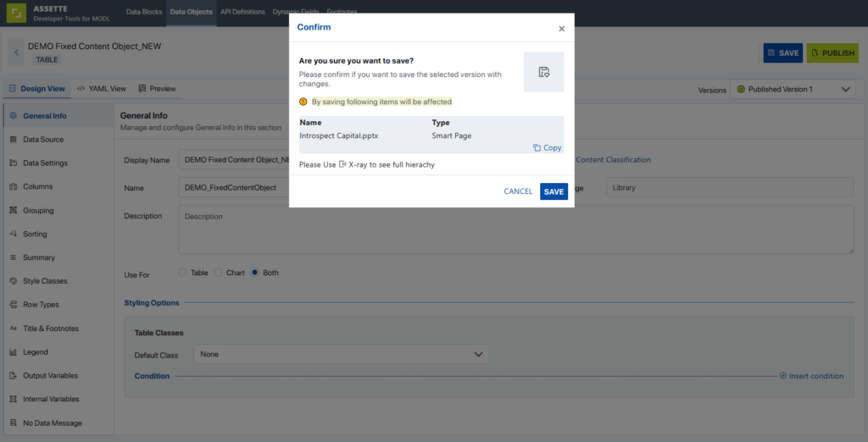The height and width of the screenshot is (442, 868).
Task: Click the Assette logo icon
Action: pyautogui.click(x=16, y=14)
